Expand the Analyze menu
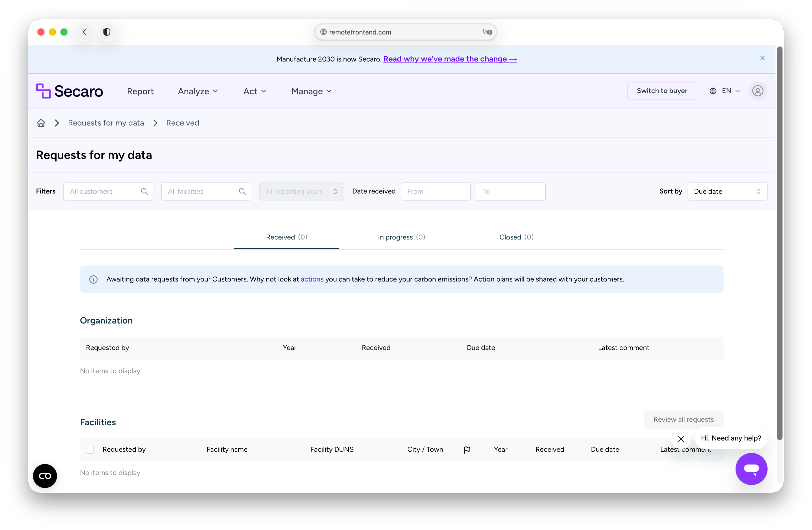Viewport: 812px width, 530px height. pyautogui.click(x=198, y=91)
